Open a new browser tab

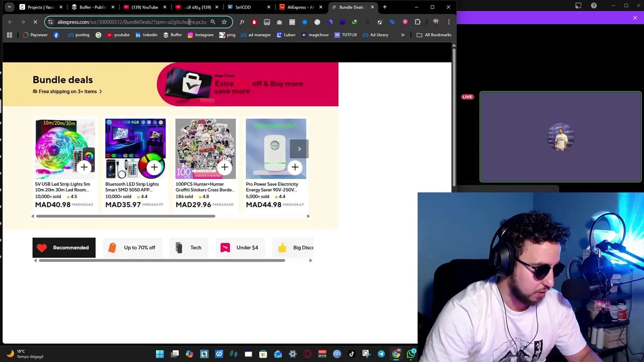coord(384,7)
